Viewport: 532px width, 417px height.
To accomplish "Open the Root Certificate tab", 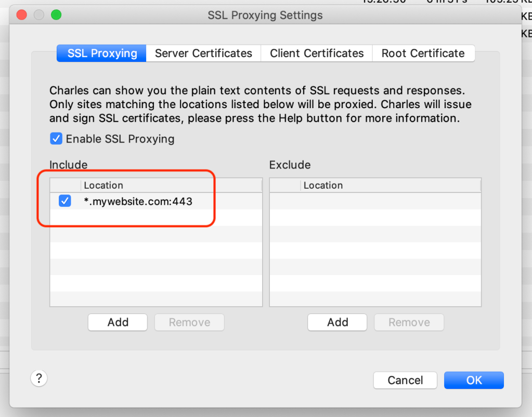I will [423, 53].
